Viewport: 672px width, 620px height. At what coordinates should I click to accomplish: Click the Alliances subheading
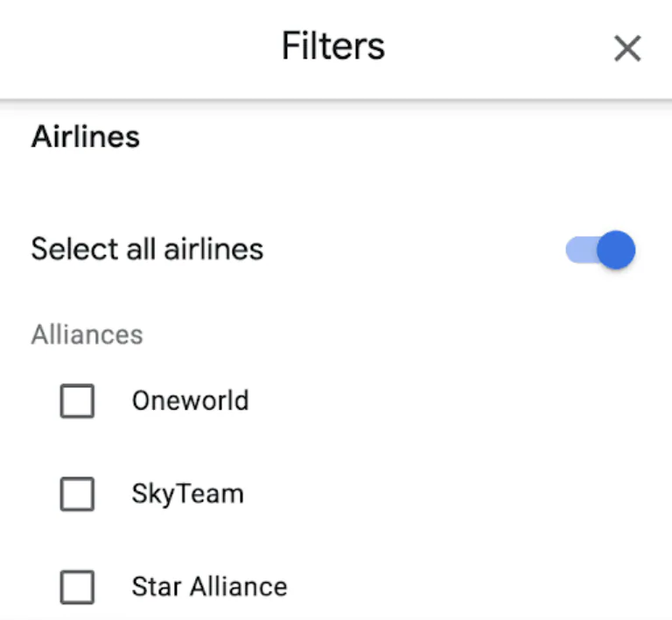click(x=87, y=335)
